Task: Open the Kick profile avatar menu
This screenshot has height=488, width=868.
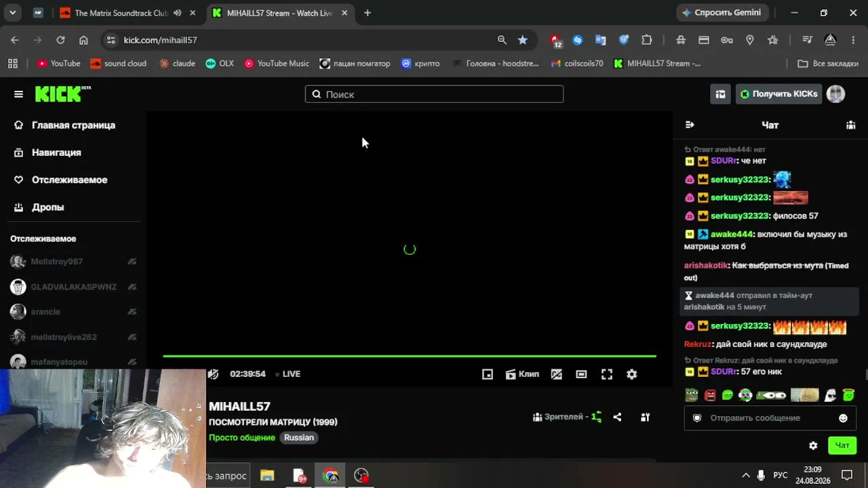Action: pyautogui.click(x=835, y=94)
